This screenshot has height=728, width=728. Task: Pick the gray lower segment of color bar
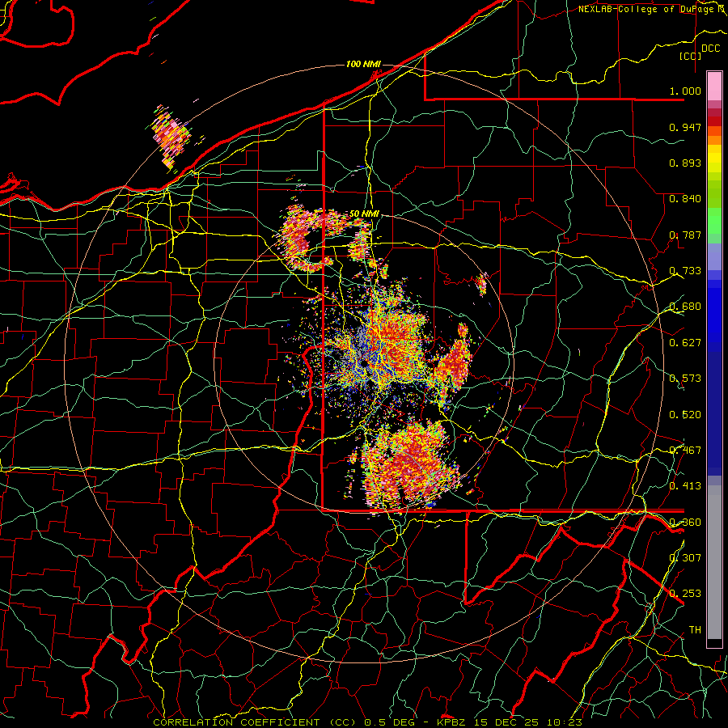tap(714, 562)
